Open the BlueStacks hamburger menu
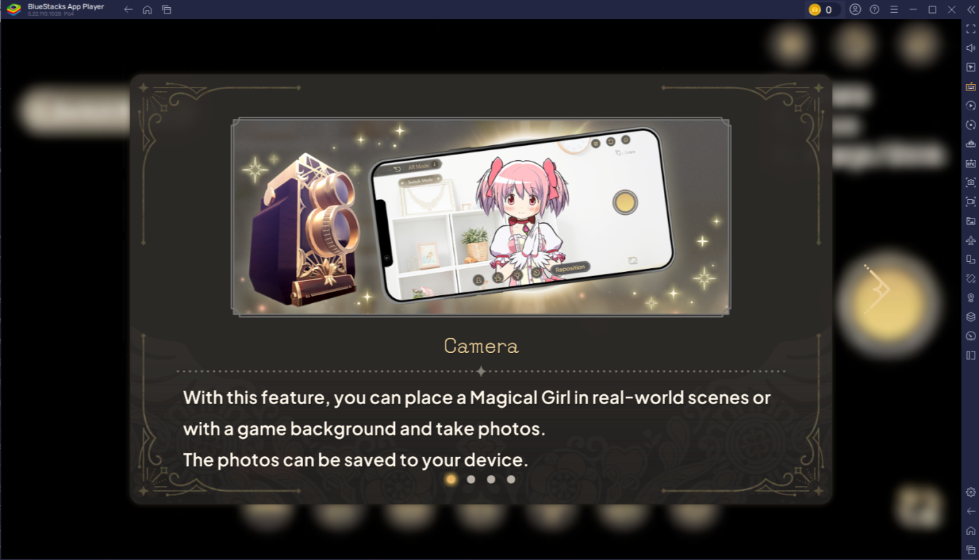 [x=894, y=9]
